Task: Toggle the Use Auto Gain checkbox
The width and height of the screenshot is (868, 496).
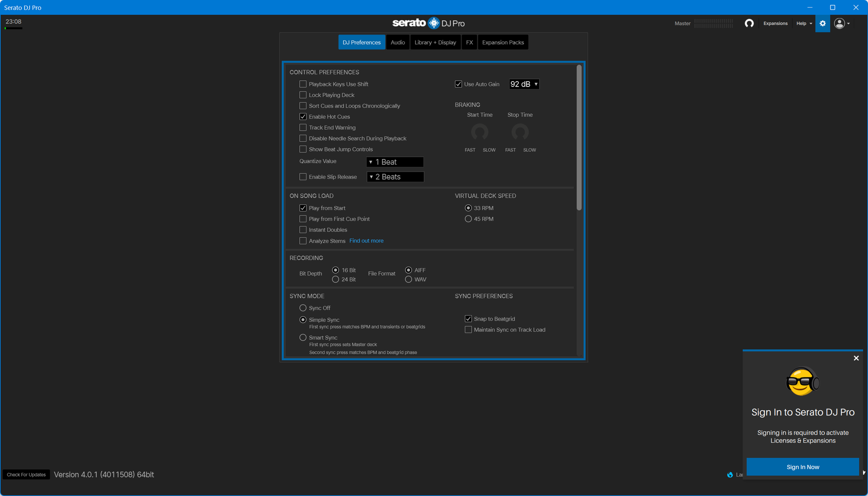Action: click(458, 84)
